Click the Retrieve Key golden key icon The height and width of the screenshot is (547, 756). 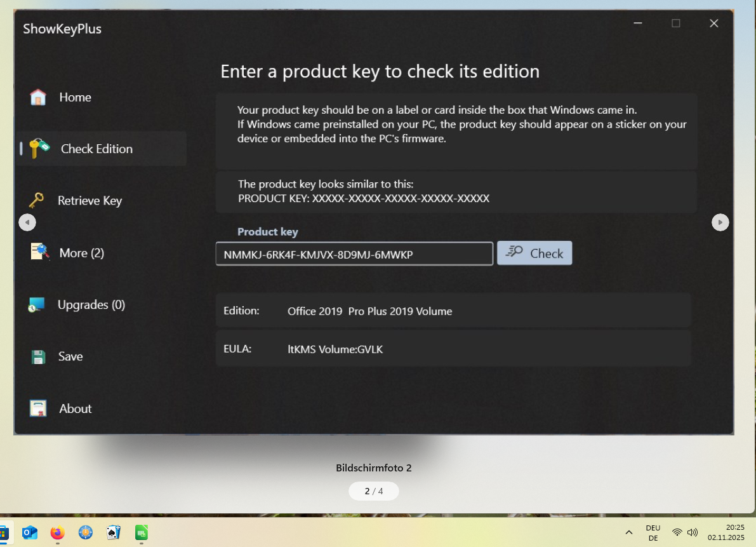[36, 199]
